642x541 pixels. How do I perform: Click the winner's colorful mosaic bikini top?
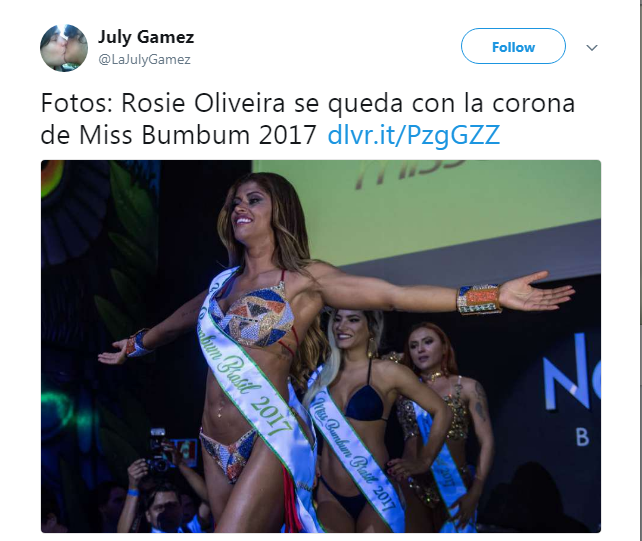pos(256,315)
